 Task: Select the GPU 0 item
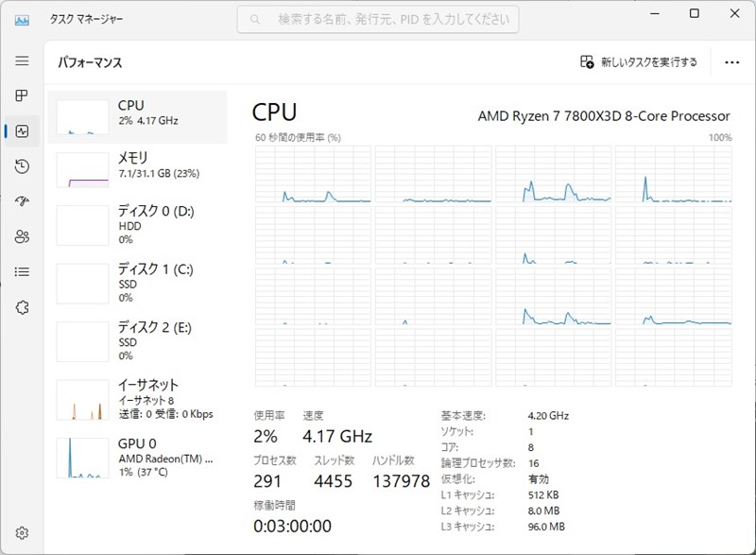138,458
